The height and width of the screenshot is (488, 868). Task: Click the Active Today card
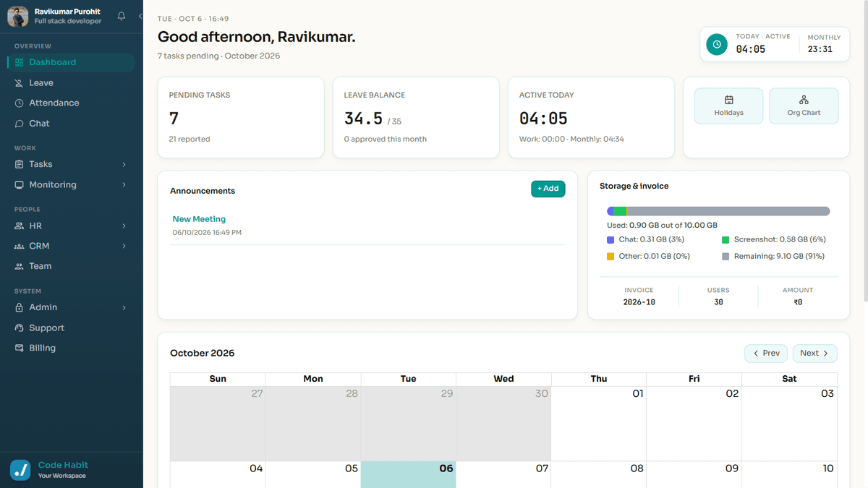591,117
